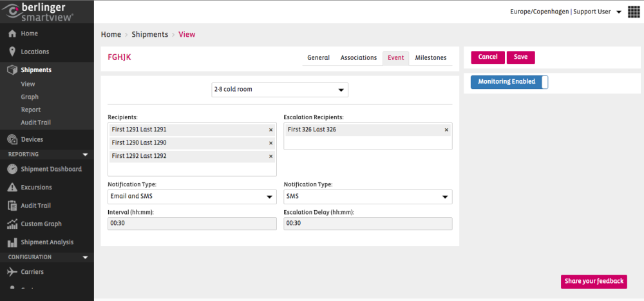644x301 pixels.
Task: Click the Carriers airplane icon
Action: point(12,272)
